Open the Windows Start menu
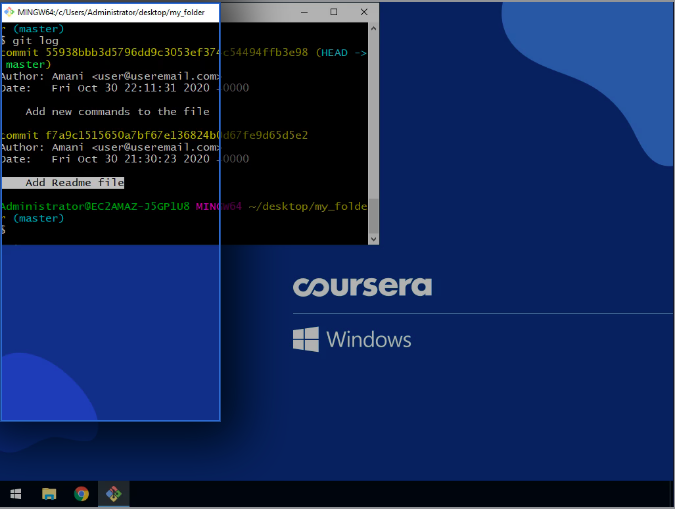The width and height of the screenshot is (675, 509). (15, 493)
